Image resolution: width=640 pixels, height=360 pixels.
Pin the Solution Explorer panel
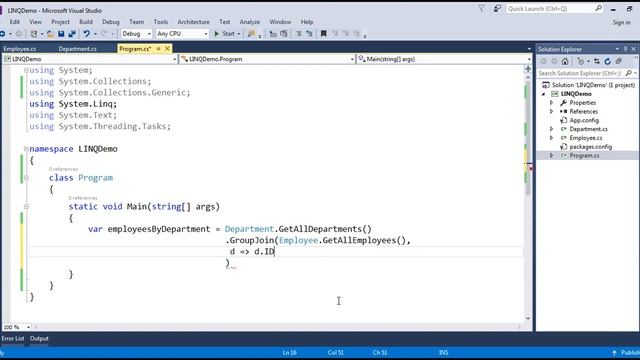tap(625, 49)
